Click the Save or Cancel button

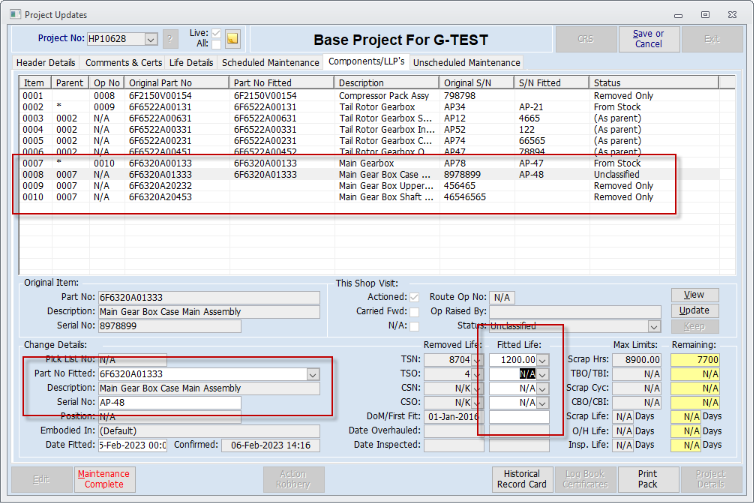[648, 39]
